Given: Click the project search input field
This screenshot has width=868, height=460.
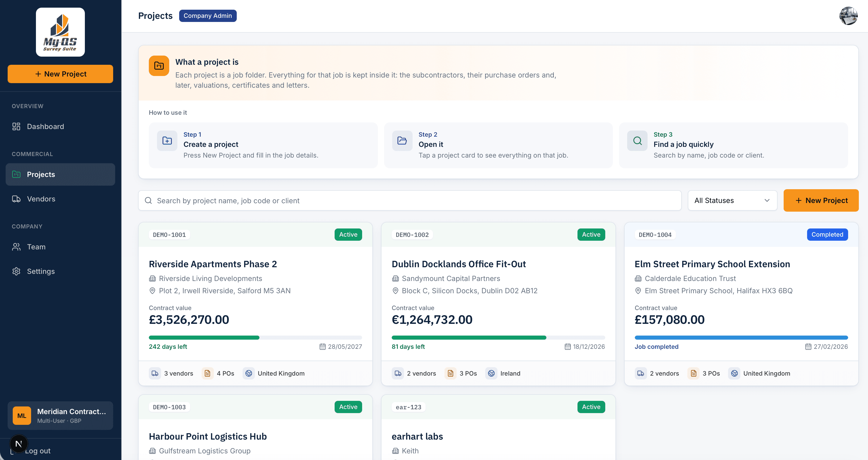Looking at the screenshot, I should pyautogui.click(x=410, y=201).
